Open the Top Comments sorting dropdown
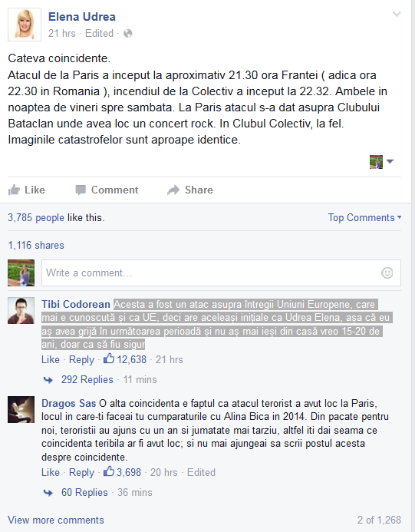Screen dimensions: 415x532 364,217
